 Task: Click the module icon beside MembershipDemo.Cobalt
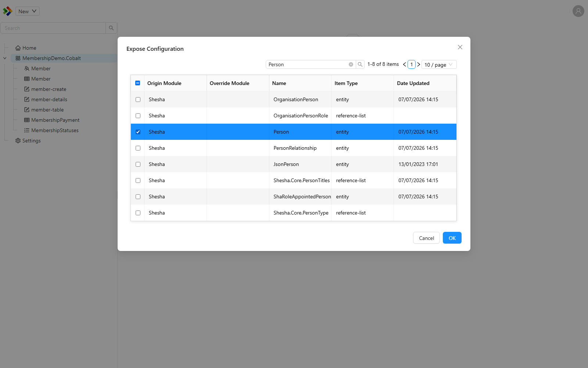click(18, 58)
